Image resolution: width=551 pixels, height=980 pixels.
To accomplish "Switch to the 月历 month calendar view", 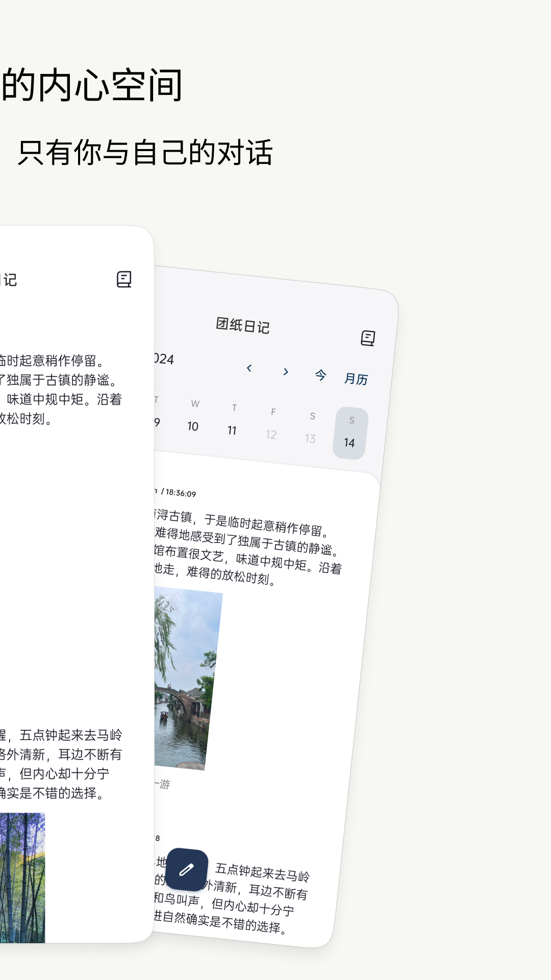I will [356, 379].
